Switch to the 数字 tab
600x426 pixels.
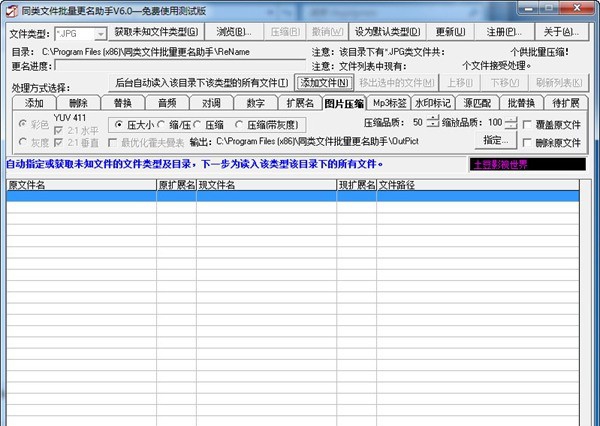click(x=256, y=103)
